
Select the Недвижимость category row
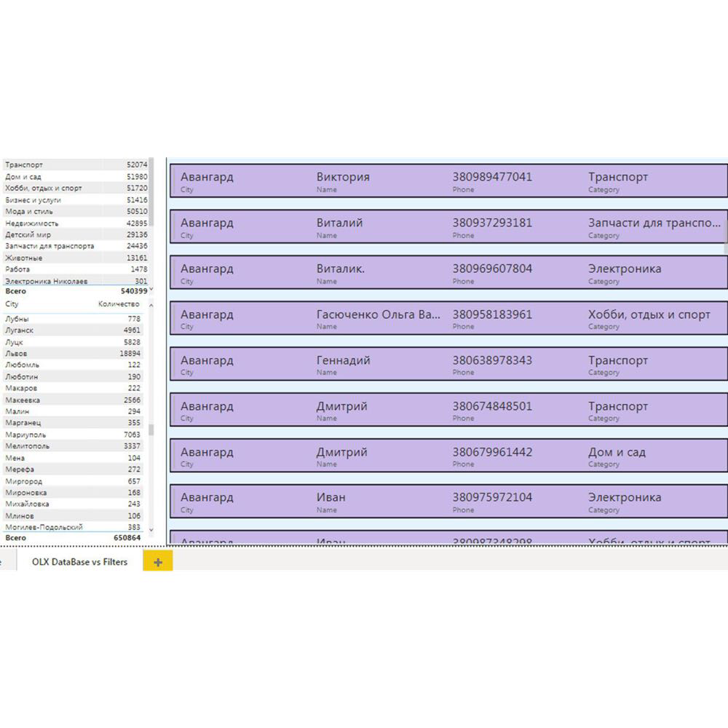(x=76, y=223)
